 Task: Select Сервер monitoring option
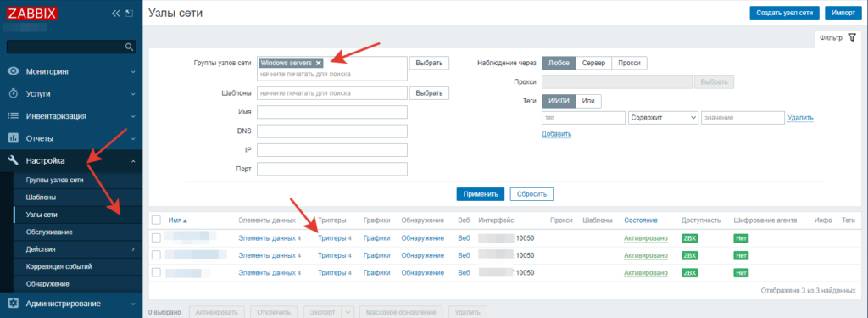tap(593, 63)
